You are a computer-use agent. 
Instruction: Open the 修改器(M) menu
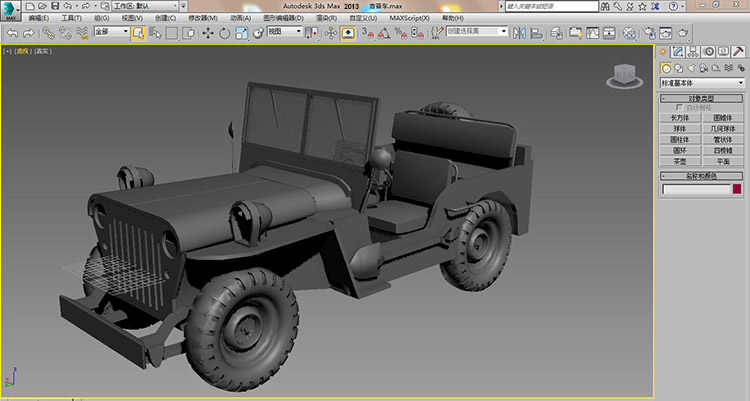tap(203, 18)
